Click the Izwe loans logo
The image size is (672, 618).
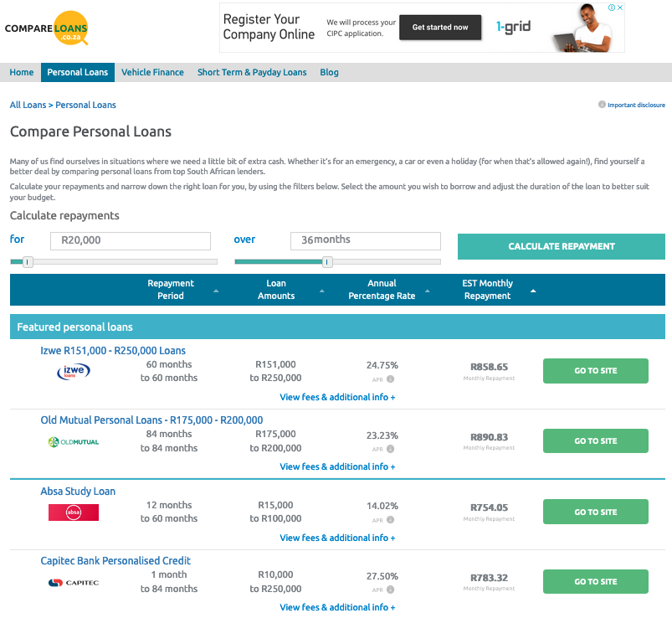pos(73,371)
